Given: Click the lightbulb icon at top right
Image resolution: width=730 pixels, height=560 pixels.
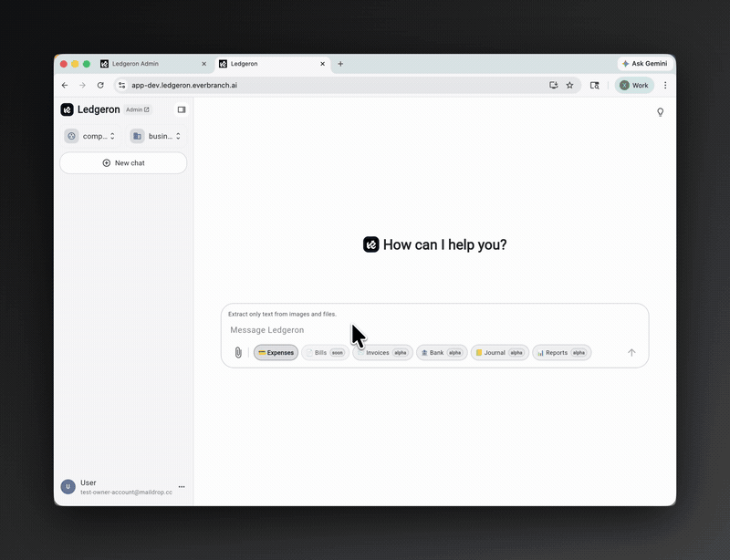Looking at the screenshot, I should [x=661, y=112].
